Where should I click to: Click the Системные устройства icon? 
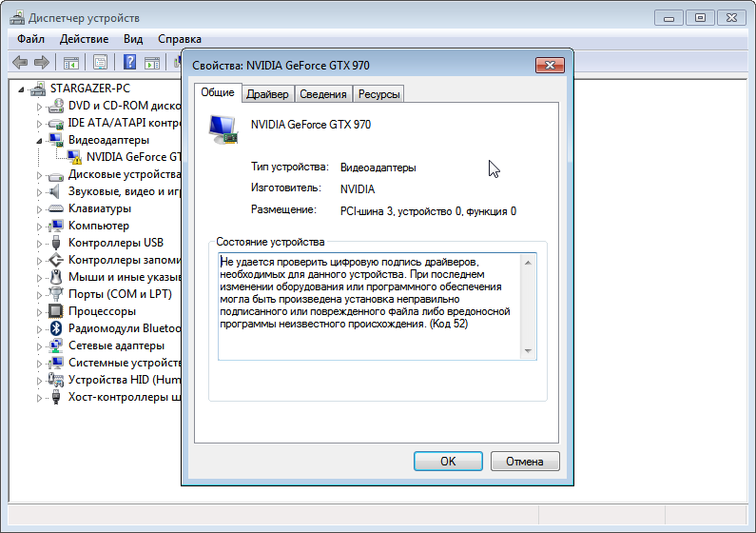56,363
